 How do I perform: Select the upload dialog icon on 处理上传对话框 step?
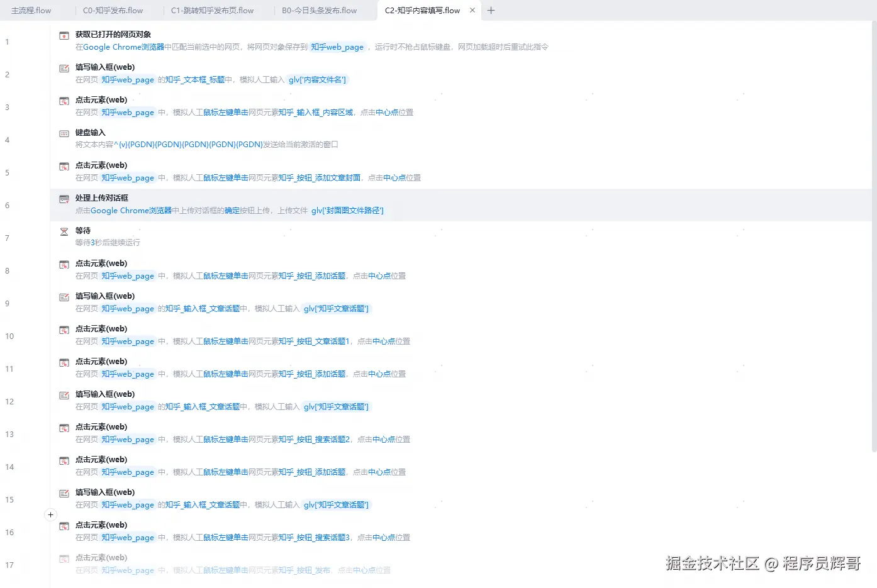(64, 197)
